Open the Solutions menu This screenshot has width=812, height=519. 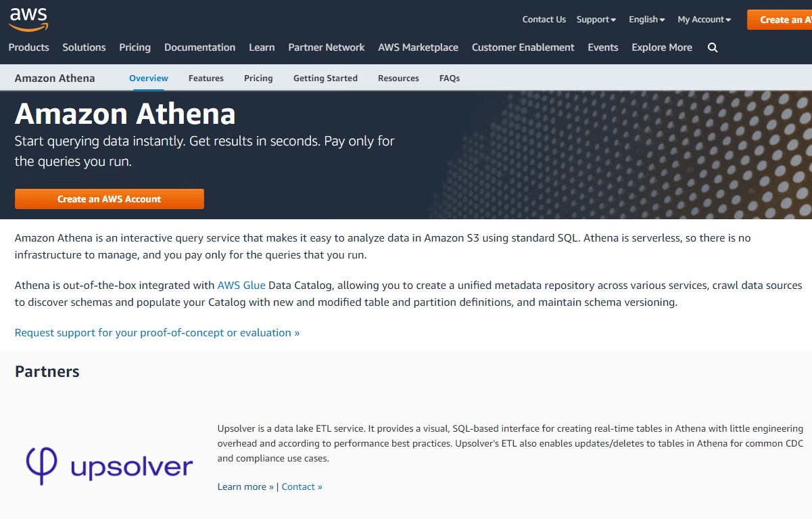[x=84, y=47]
